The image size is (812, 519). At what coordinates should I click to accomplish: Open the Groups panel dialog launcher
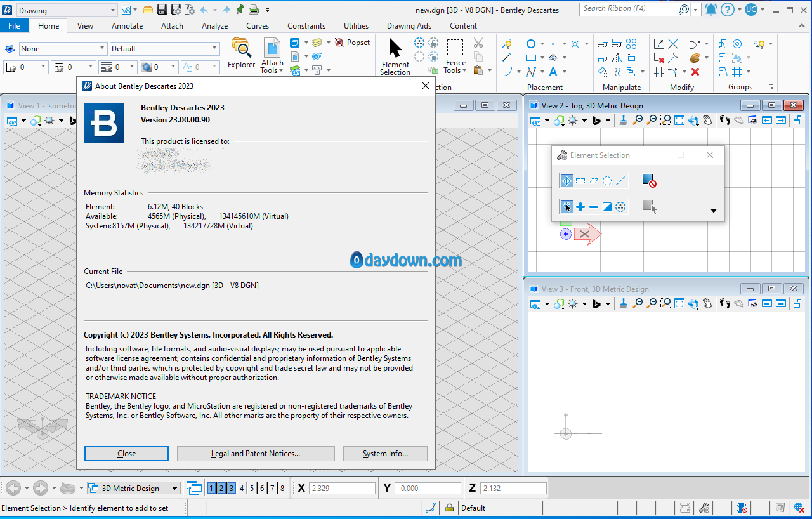(x=771, y=87)
